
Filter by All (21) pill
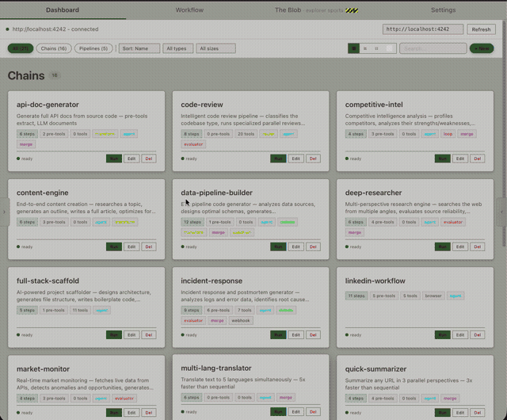coord(21,48)
